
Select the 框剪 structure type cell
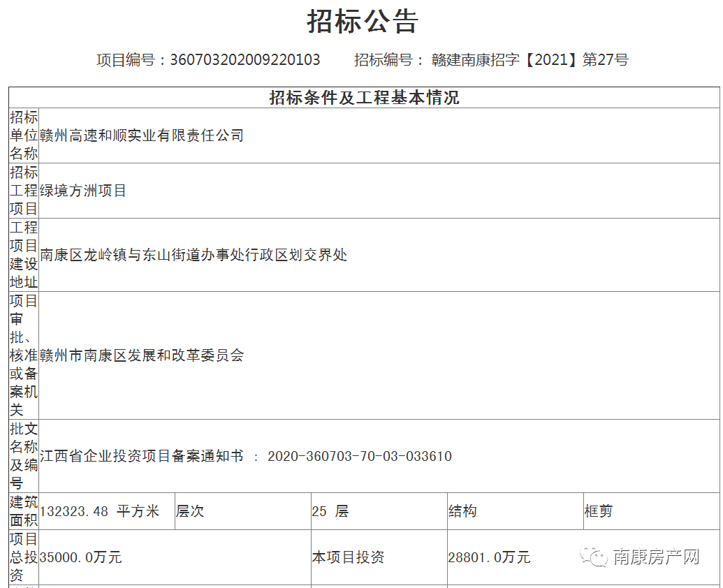(598, 511)
